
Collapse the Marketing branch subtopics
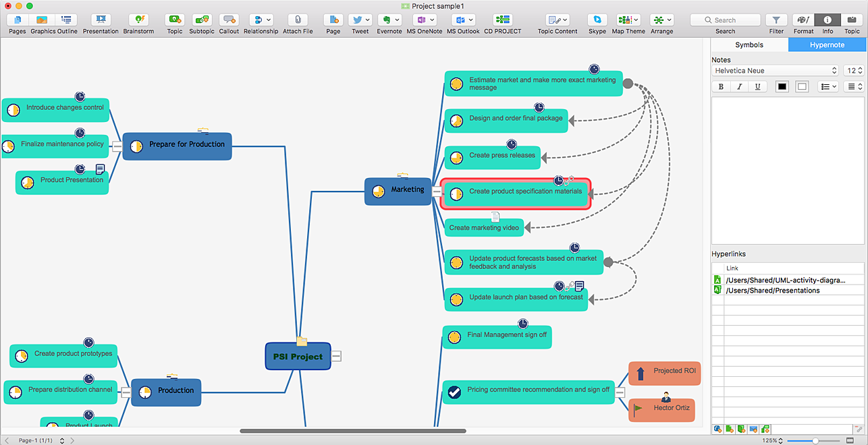click(437, 191)
